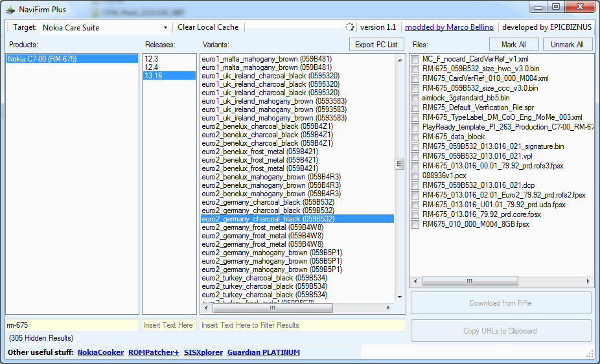Tick RM675_CardVerRef_010_000_M004.xml checkbox
The image size is (600, 364).
coord(415,78)
